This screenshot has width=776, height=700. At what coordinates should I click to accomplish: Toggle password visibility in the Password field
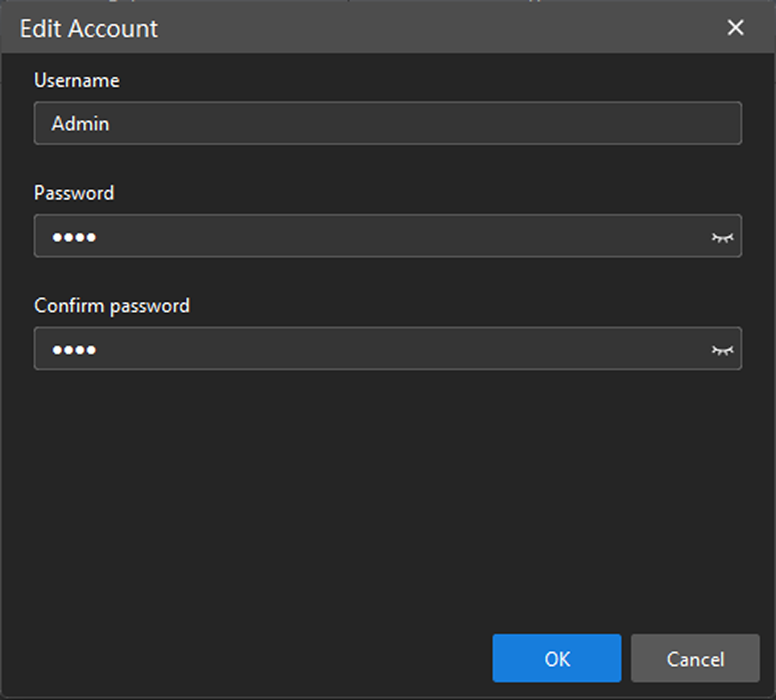(723, 236)
